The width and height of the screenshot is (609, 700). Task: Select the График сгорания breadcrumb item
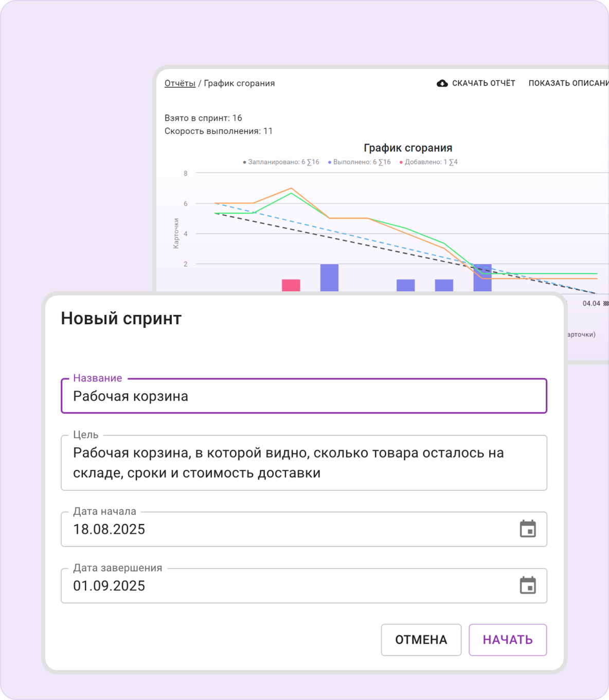239,83
